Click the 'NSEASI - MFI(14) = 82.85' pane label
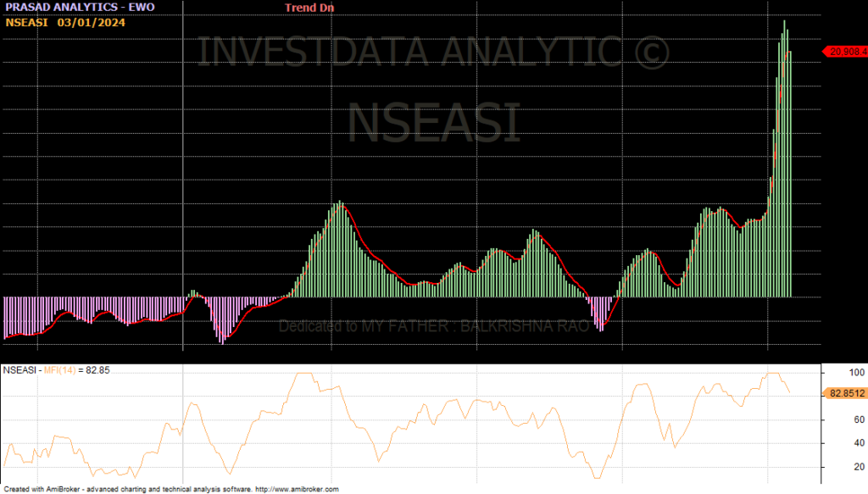 pos(57,370)
